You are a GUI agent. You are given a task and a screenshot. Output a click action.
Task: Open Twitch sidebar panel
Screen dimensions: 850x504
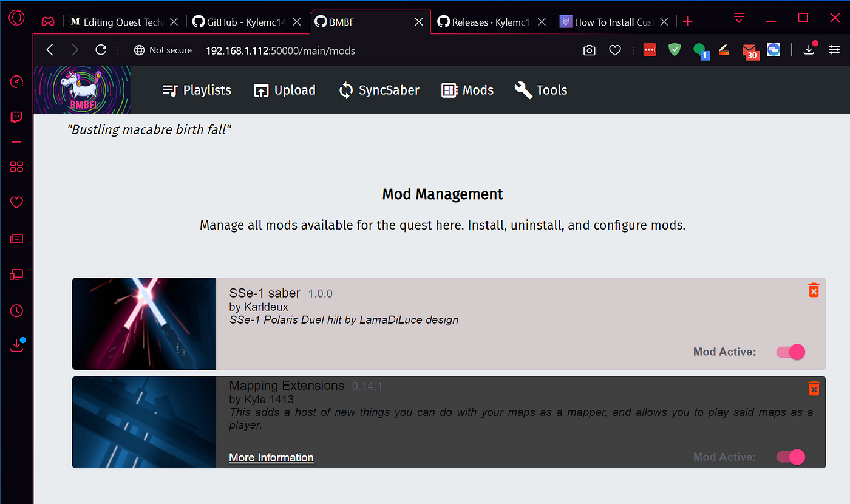[16, 117]
